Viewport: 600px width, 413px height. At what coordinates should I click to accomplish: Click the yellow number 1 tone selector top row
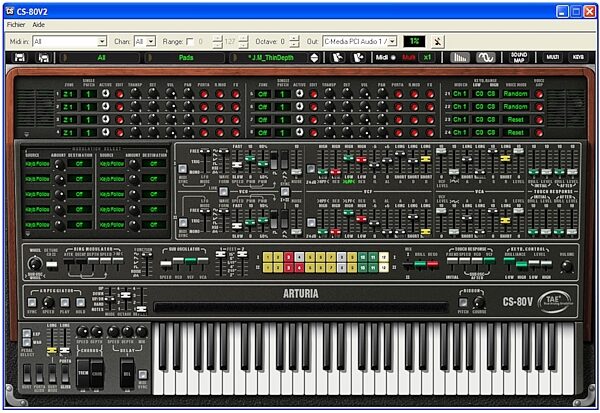tap(267, 257)
